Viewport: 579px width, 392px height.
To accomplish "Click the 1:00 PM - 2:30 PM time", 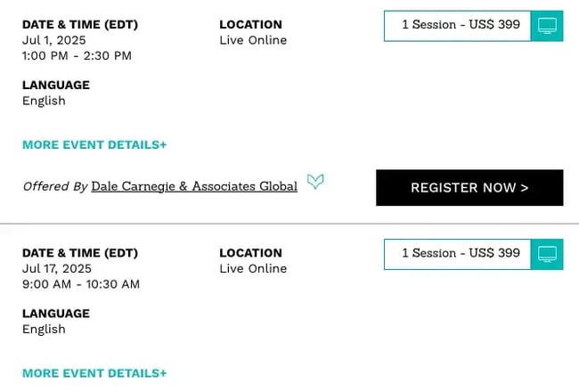I will [77, 55].
